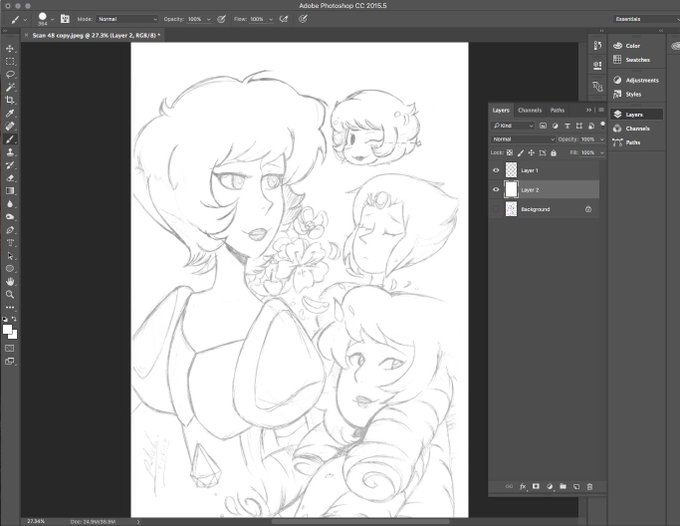
Task: Reset default foreground and background colors
Action: tap(5, 319)
